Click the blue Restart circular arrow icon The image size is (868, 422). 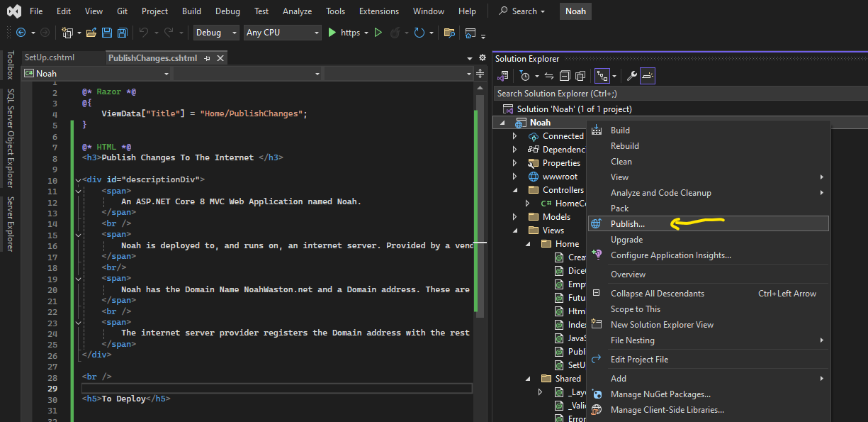click(419, 33)
